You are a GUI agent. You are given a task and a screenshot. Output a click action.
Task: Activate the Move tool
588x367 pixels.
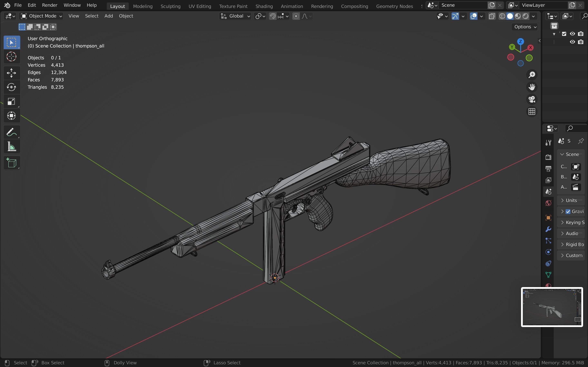[11, 73]
